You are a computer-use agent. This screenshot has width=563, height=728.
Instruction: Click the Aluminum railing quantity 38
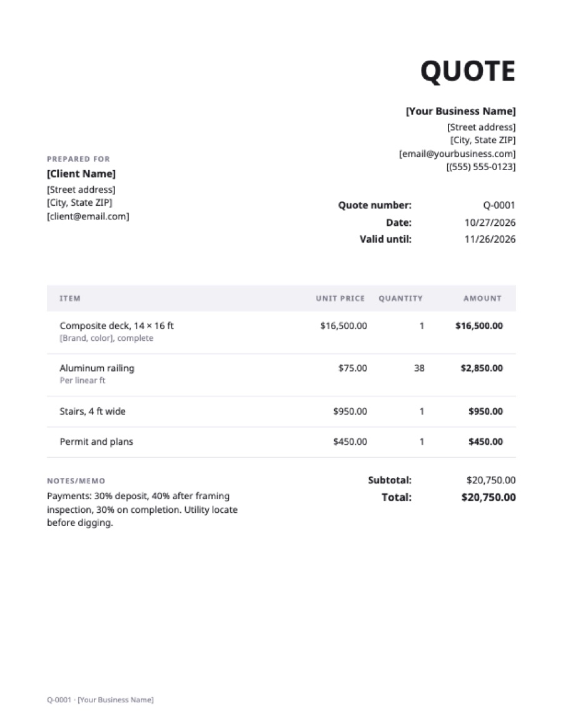(x=419, y=368)
